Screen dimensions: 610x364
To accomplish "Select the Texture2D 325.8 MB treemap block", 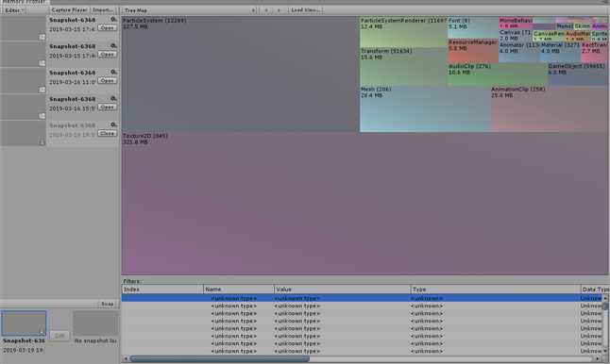I will click(364, 204).
